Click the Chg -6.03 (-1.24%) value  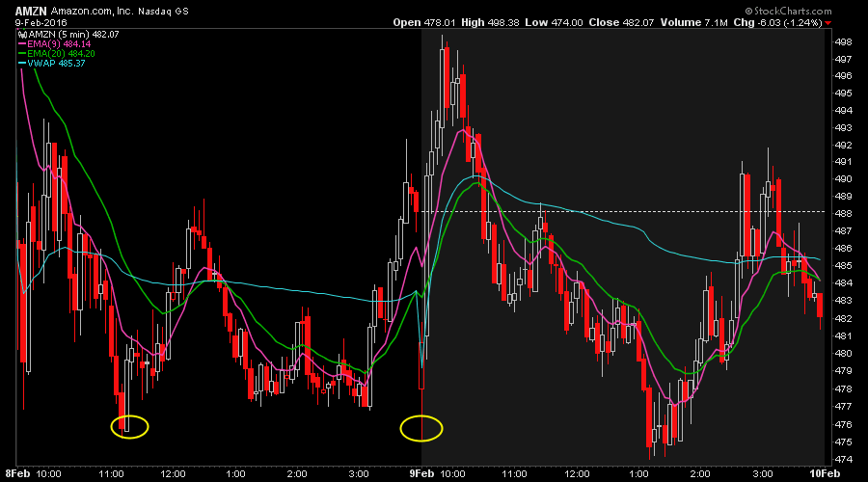tap(777, 23)
